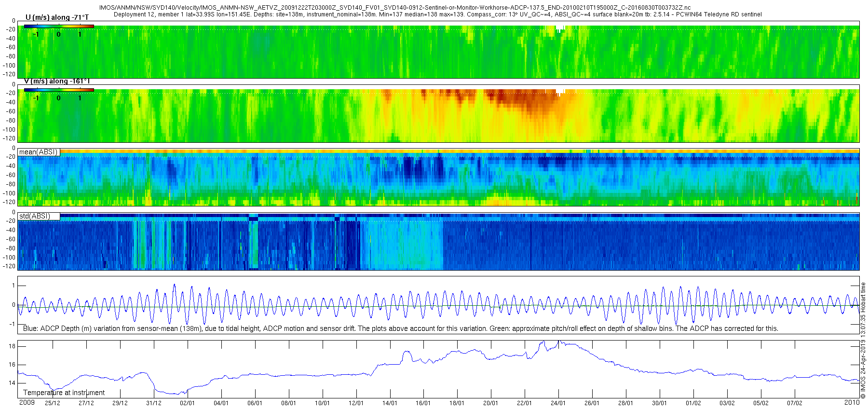The width and height of the screenshot is (868, 410).
Task: Click the '-120' depth tick of the U panel
Action: [10, 74]
